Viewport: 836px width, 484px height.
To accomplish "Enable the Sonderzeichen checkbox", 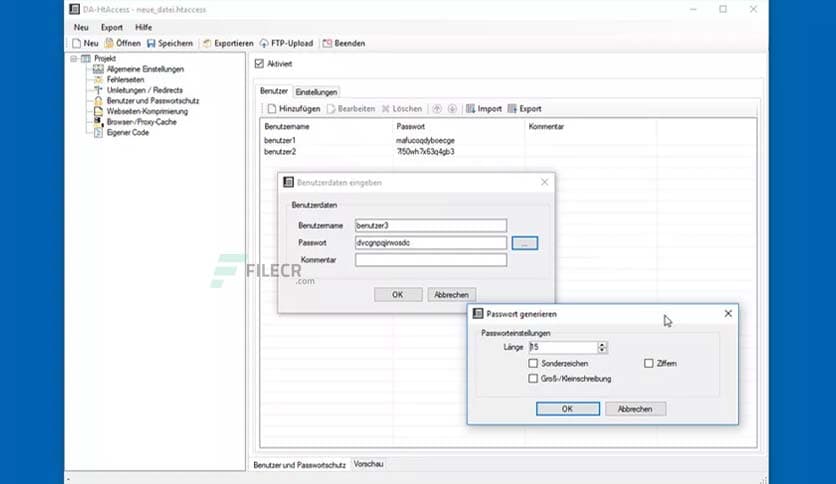I will click(x=533, y=364).
